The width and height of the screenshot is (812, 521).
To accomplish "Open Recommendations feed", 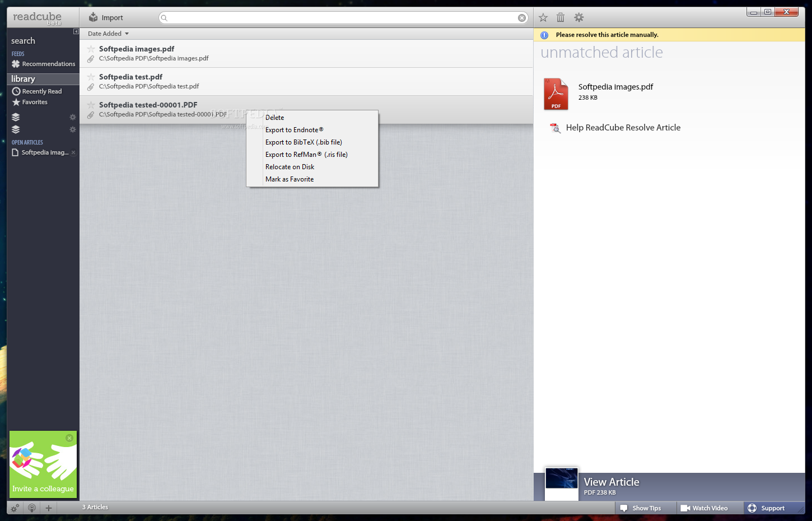I will click(43, 64).
